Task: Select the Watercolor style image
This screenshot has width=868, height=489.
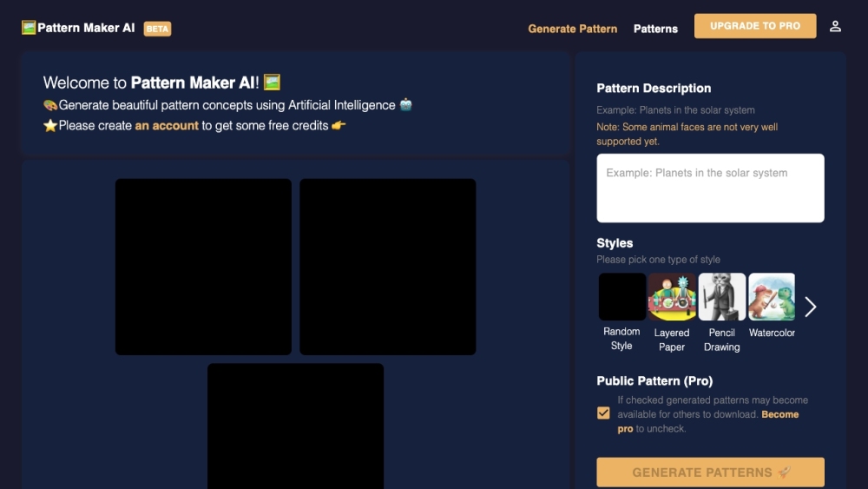Action: tap(772, 297)
